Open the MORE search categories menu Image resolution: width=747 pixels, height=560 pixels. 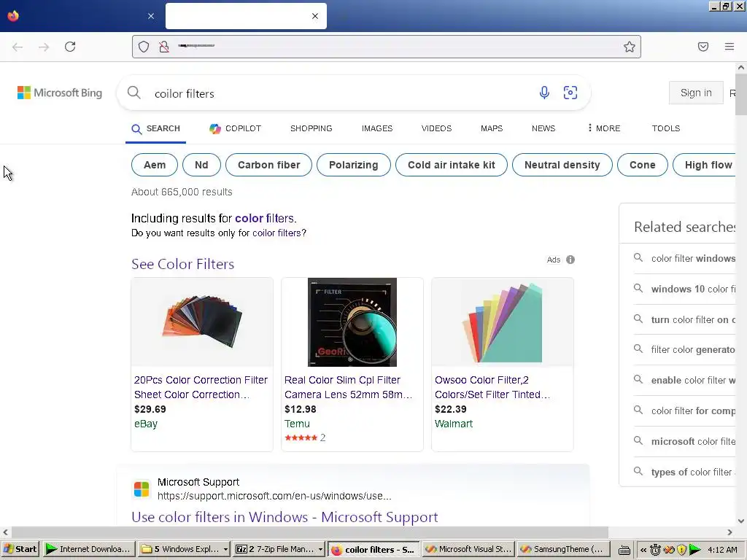[603, 128]
